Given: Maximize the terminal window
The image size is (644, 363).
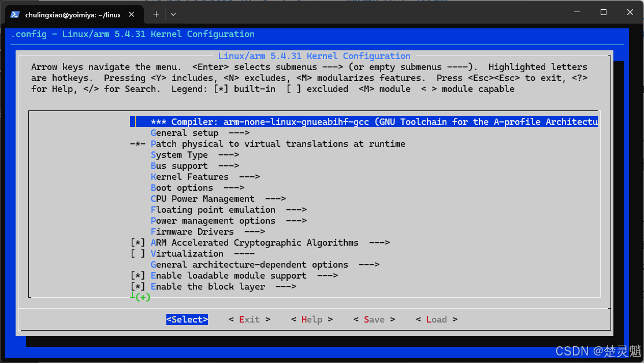Looking at the screenshot, I should [x=604, y=12].
